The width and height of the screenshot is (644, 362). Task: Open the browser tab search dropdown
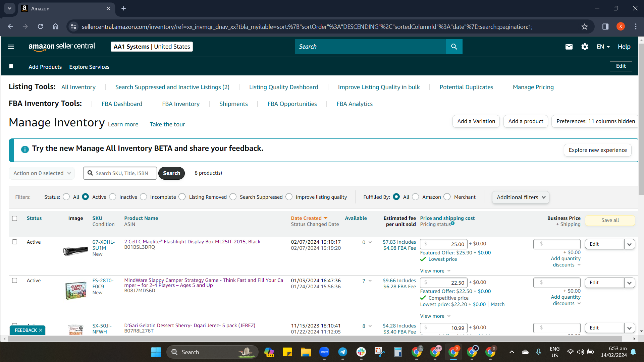[9, 8]
